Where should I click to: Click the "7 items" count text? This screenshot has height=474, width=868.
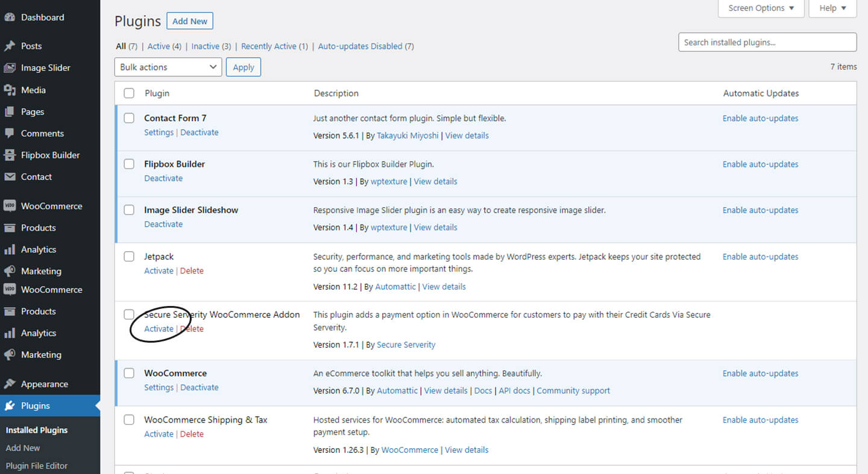(x=843, y=67)
